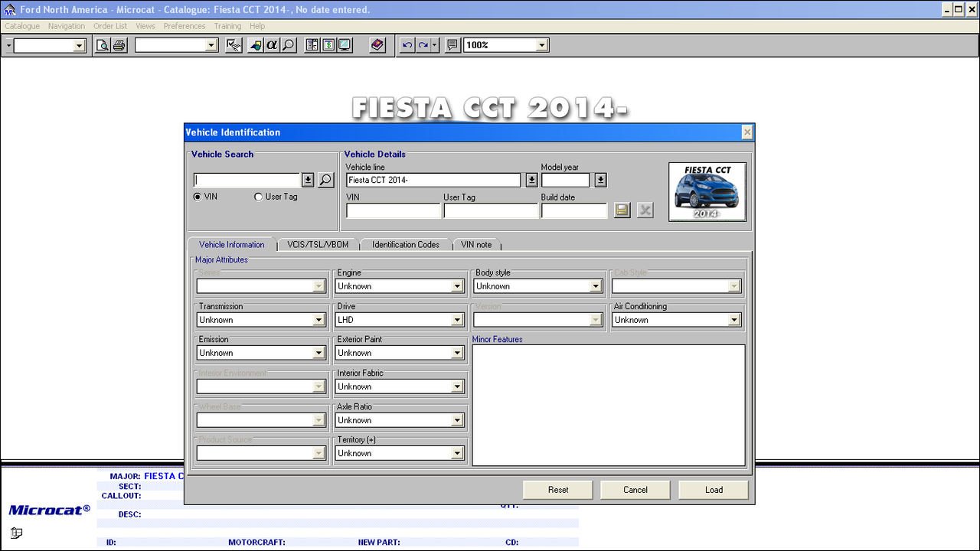This screenshot has height=551, width=980.
Task: Select the VIN radio button
Action: [198, 197]
